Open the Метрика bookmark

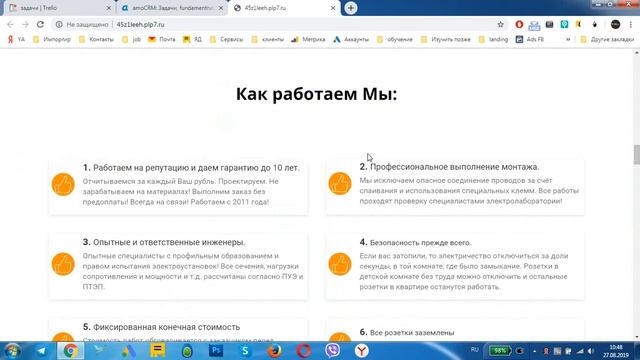pos(308,40)
